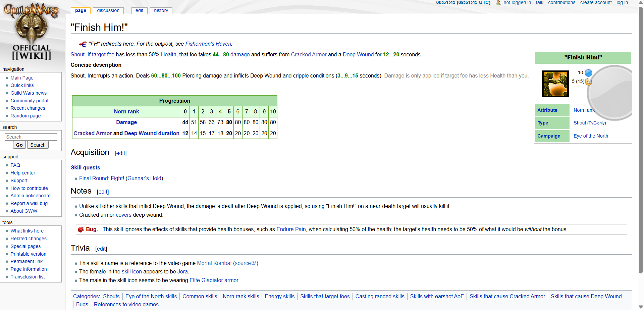
Task: Open the external source link icon
Action: pyautogui.click(x=254, y=263)
